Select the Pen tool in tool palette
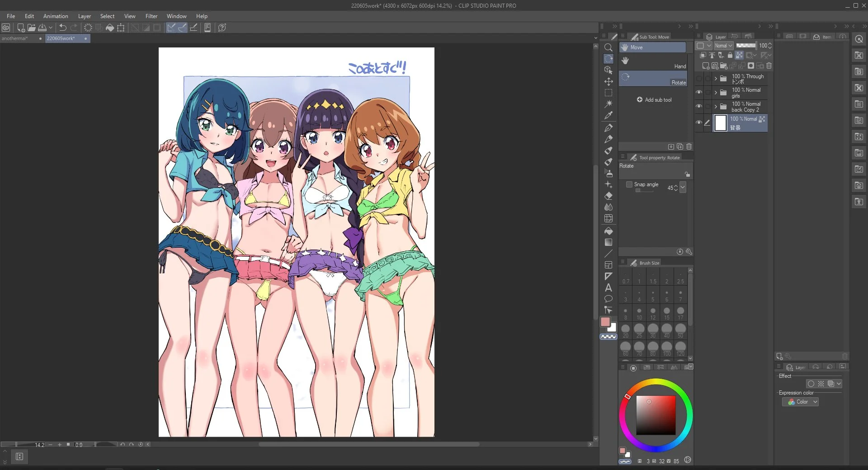The image size is (868, 470). [609, 128]
